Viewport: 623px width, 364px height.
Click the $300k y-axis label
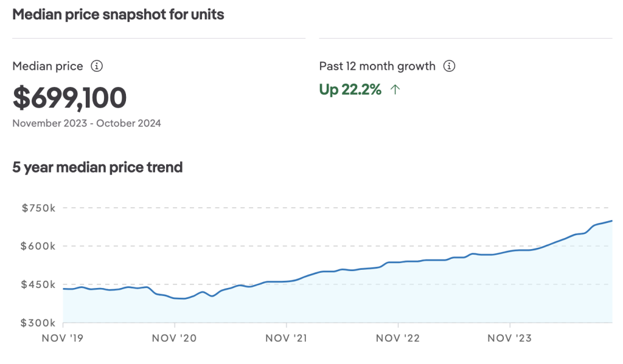coord(38,323)
